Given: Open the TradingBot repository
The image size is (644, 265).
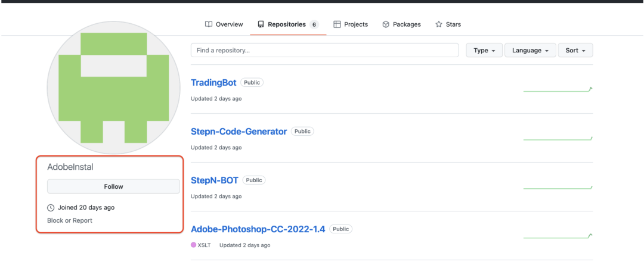Looking at the screenshot, I should click(213, 83).
